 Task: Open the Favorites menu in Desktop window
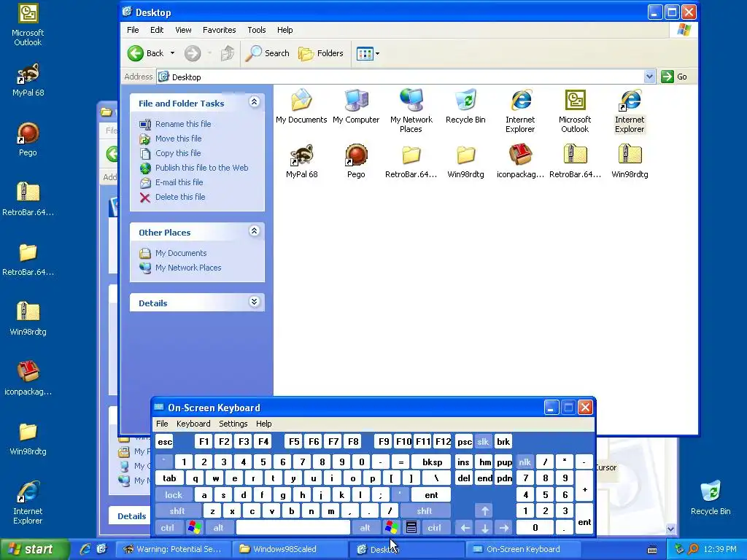(x=219, y=30)
